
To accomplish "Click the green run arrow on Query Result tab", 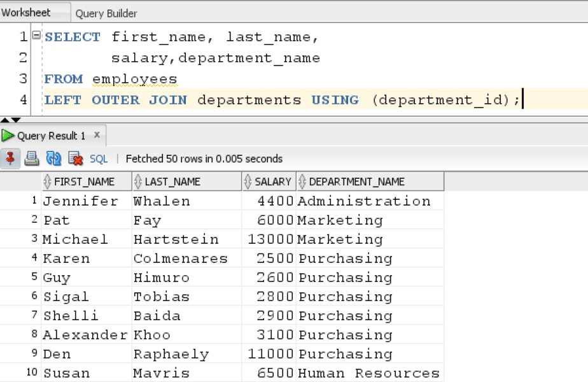I will coord(7,135).
